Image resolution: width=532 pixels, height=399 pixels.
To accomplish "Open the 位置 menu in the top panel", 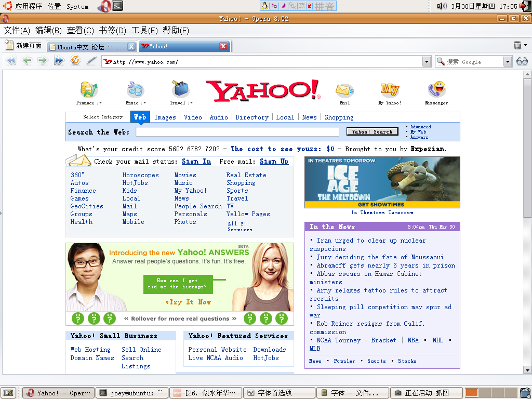I will [x=54, y=6].
